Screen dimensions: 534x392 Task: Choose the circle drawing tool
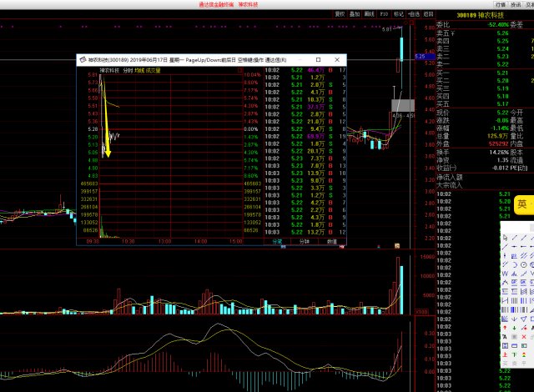pos(523,264)
